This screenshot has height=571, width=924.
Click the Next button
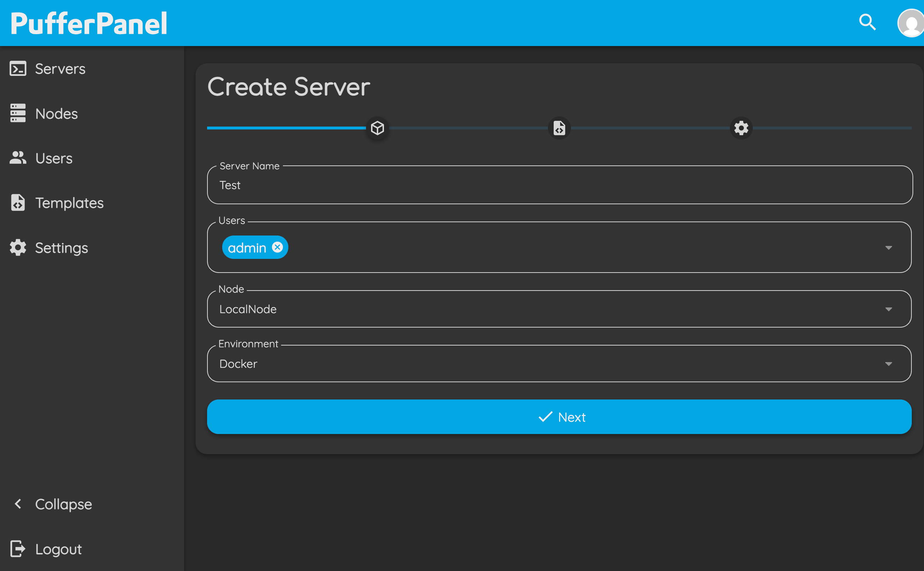click(x=559, y=417)
